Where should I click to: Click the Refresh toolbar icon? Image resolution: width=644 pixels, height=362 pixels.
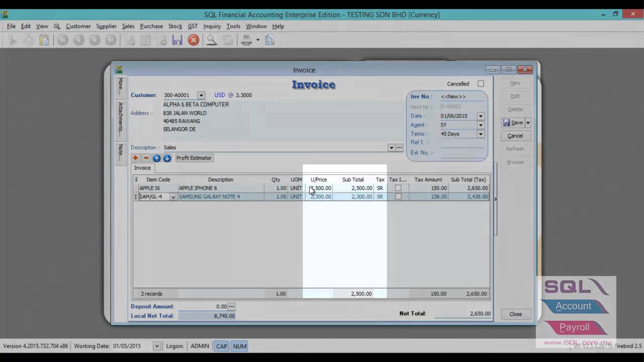(x=227, y=40)
